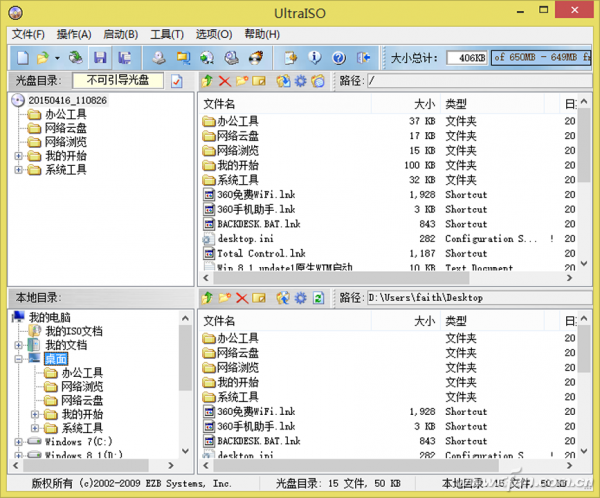Select desktop.ini in disc file list
This screenshot has width=600, height=498.
(x=245, y=239)
